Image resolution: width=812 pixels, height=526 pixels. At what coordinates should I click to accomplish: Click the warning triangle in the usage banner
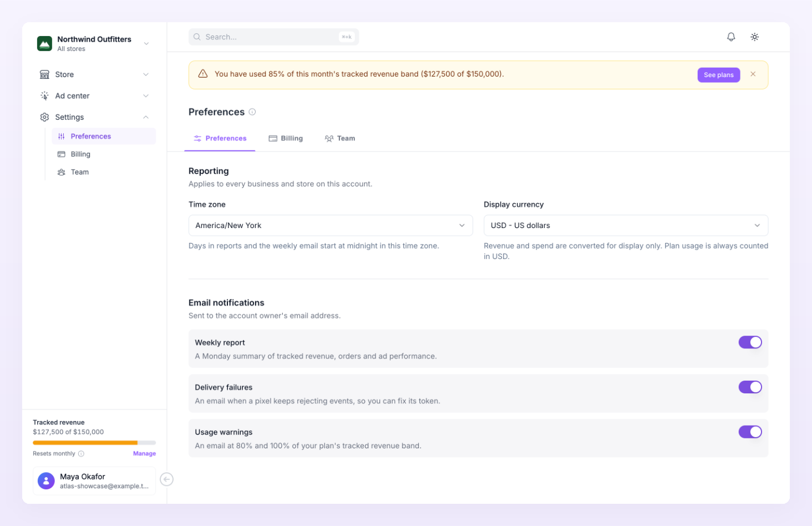coord(203,74)
